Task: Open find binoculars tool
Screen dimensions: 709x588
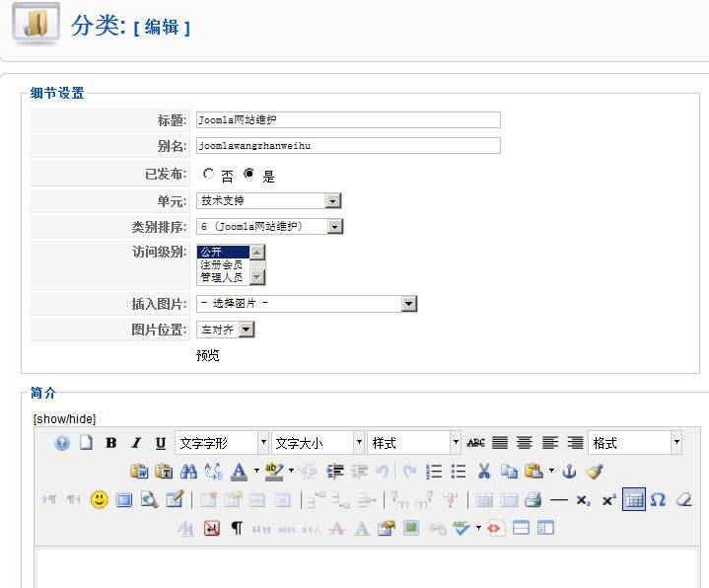Action: click(x=188, y=472)
